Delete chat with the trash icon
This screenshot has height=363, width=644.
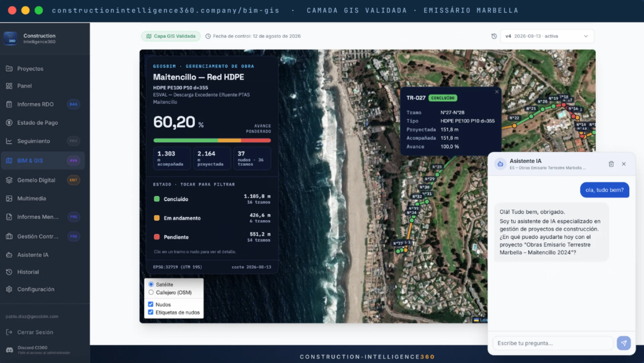[x=611, y=164]
